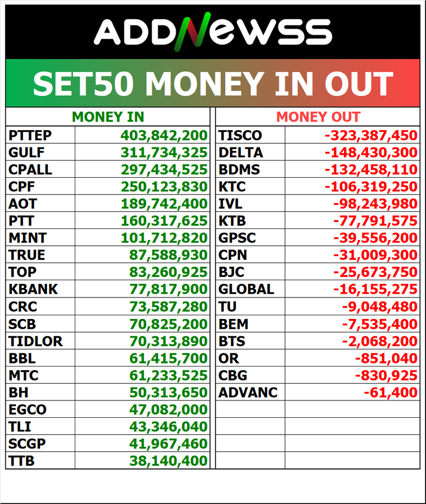Click the SET50 MONEY IN OUT banner

click(x=213, y=84)
